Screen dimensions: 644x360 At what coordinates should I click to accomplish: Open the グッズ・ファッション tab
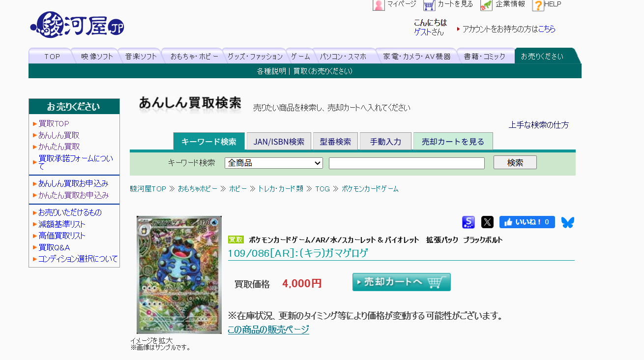pos(255,56)
